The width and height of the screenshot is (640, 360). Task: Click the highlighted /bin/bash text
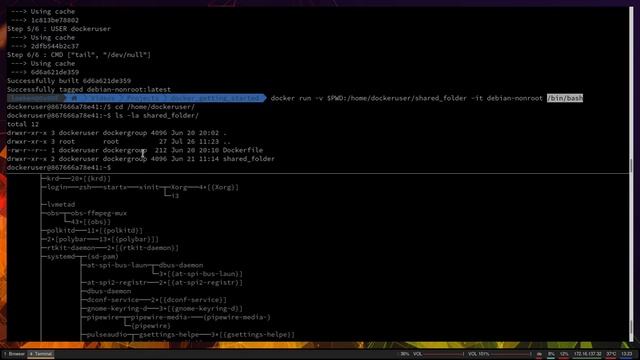565,98
